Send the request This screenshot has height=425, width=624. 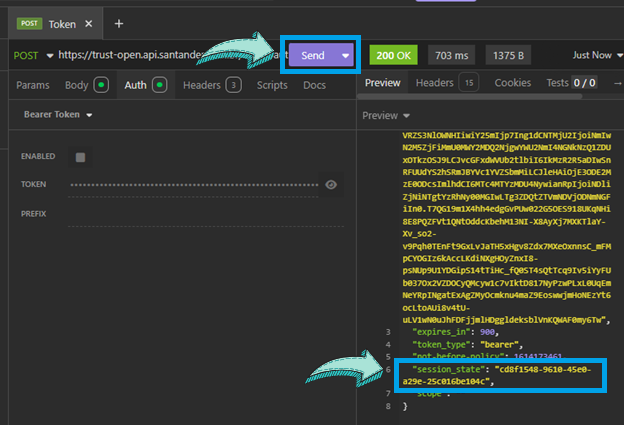(x=313, y=55)
